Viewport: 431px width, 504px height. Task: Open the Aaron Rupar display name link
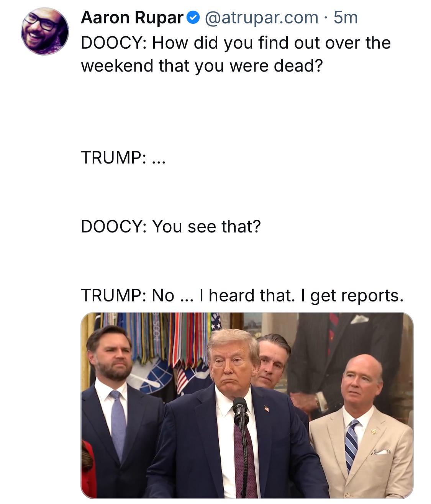(132, 18)
